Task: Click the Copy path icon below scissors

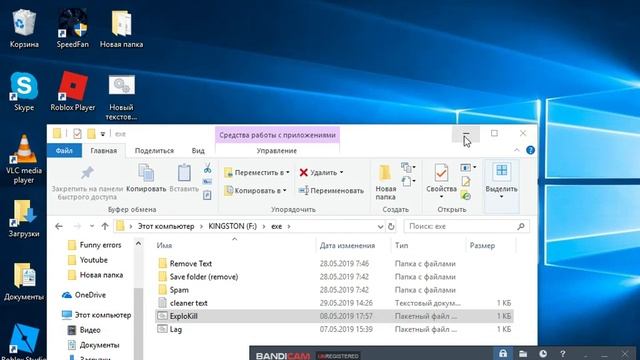Action: coord(207,182)
